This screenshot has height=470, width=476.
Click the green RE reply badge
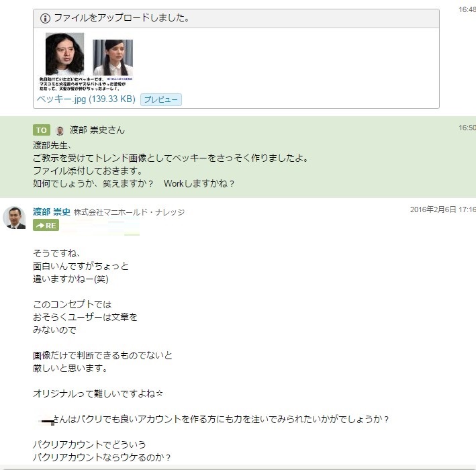tap(46, 226)
